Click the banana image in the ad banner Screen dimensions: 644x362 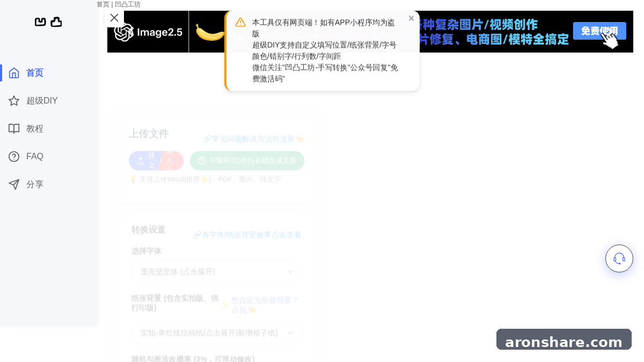[209, 33]
